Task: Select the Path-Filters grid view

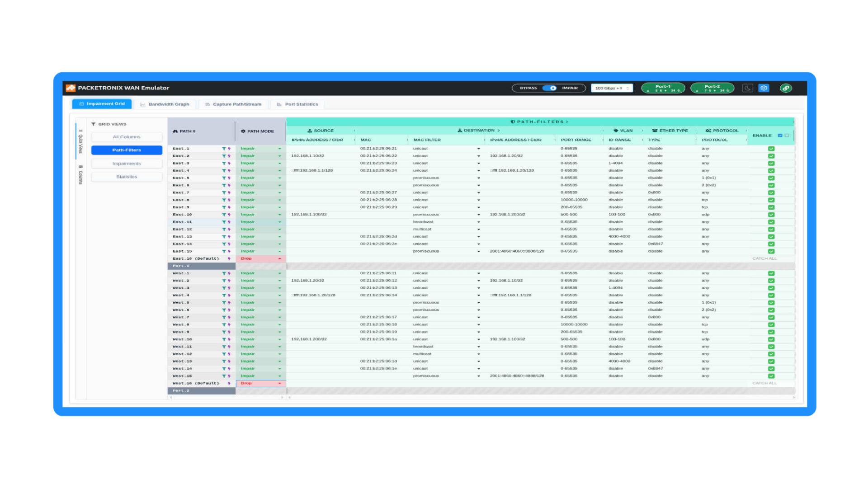Action: [127, 150]
